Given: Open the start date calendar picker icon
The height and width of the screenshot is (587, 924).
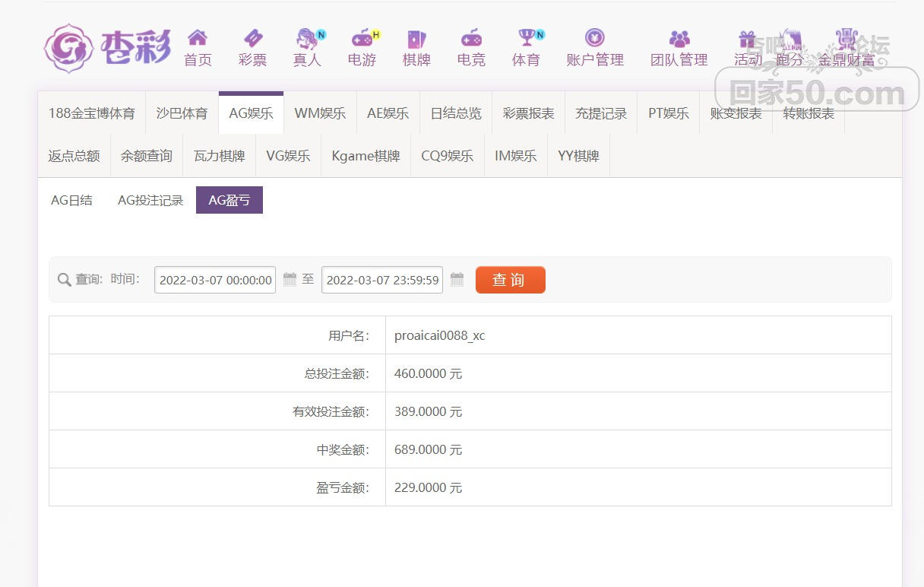Looking at the screenshot, I should (290, 279).
